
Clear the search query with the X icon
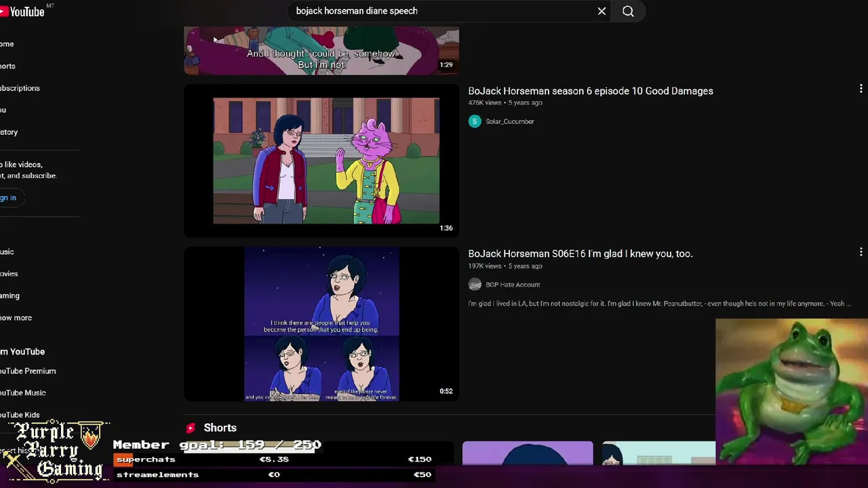(601, 11)
